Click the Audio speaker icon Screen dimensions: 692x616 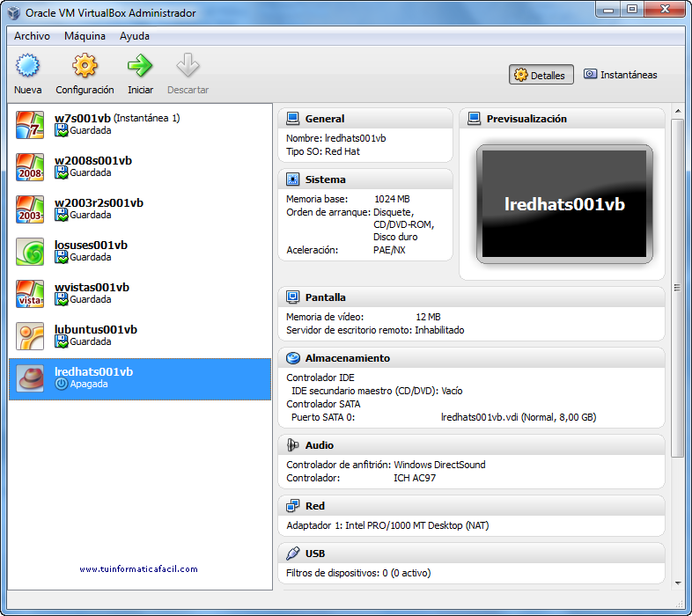292,444
